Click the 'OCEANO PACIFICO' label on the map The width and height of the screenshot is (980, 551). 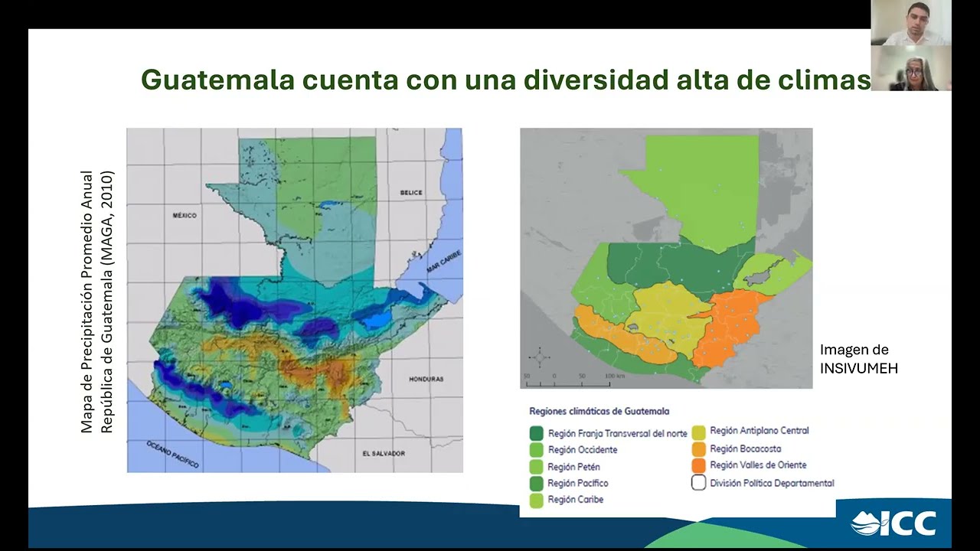(x=171, y=455)
